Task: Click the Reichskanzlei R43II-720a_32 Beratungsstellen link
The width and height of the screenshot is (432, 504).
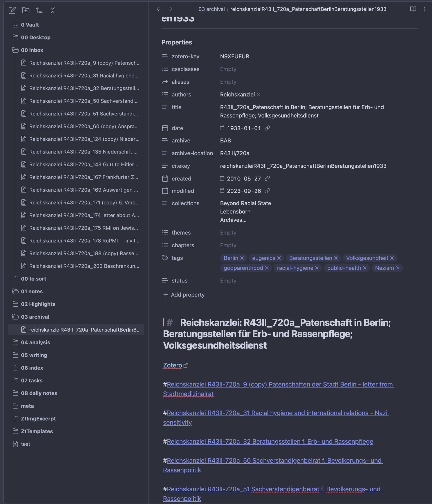Action: point(269,441)
